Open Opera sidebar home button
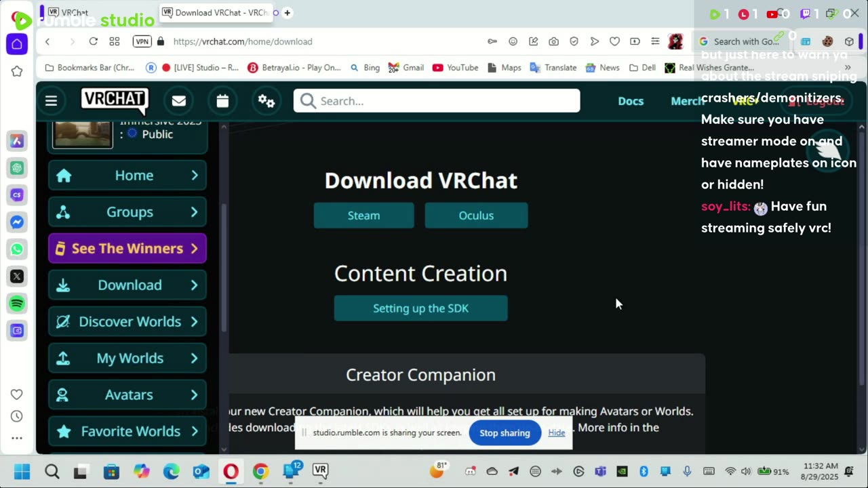This screenshot has height=488, width=868. pyautogui.click(x=17, y=44)
